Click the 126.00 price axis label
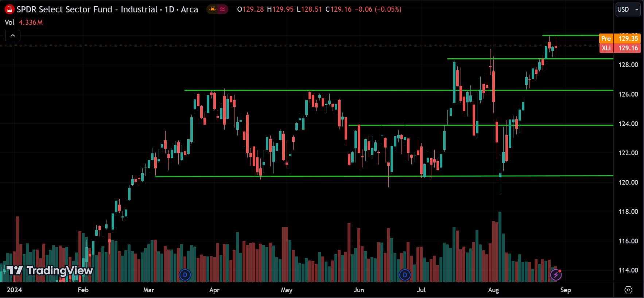The image size is (644, 298). [628, 94]
